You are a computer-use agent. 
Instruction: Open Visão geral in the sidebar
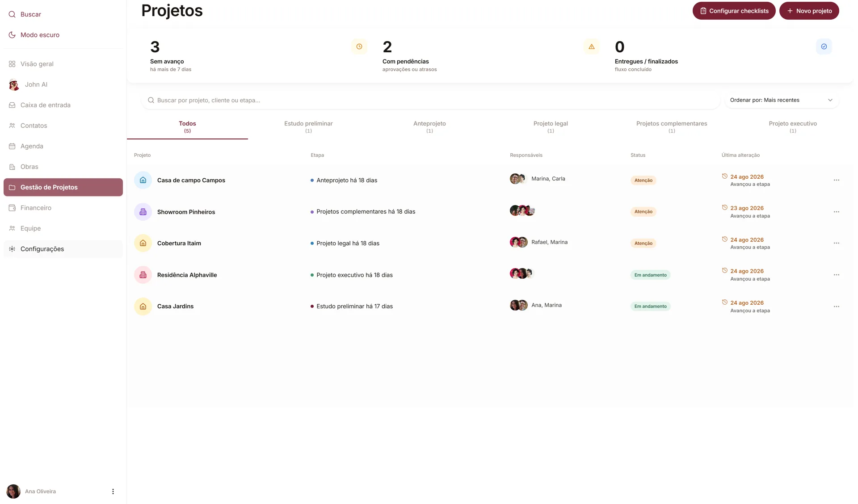click(x=37, y=64)
